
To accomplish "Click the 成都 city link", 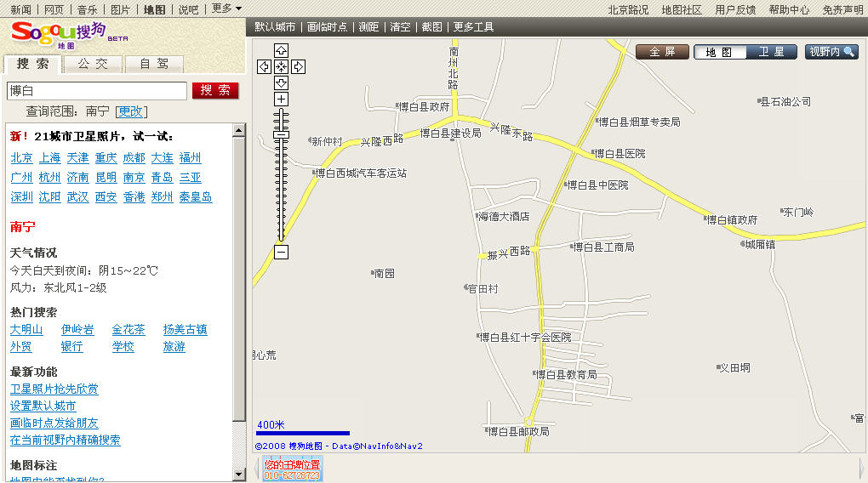I will 134,157.
